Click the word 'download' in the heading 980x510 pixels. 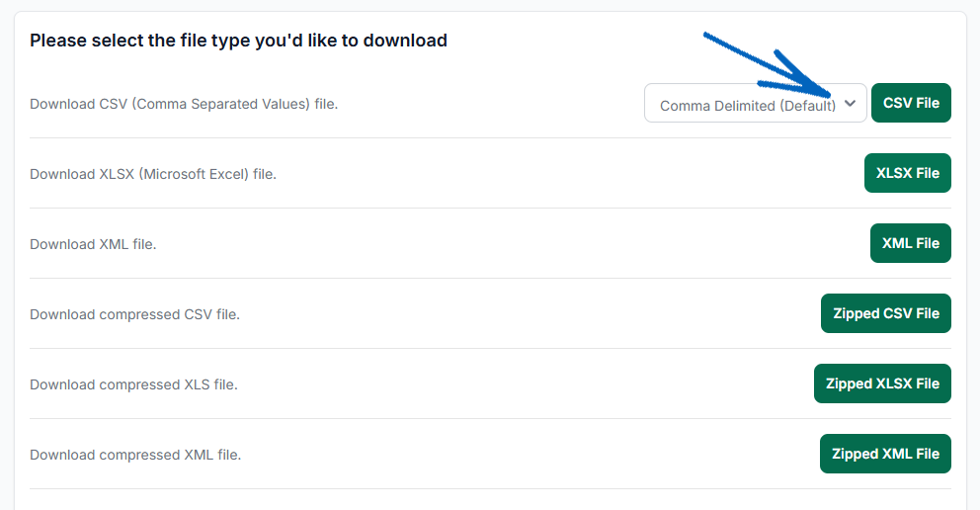pos(405,41)
